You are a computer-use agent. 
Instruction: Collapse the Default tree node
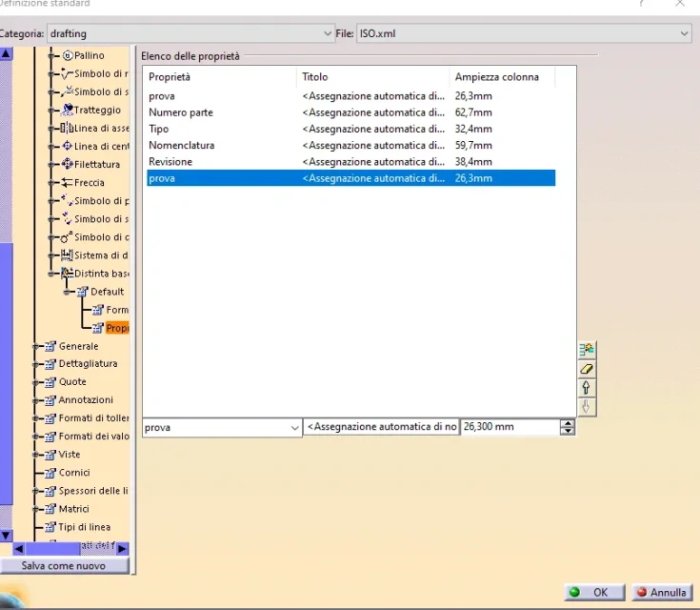(x=69, y=292)
